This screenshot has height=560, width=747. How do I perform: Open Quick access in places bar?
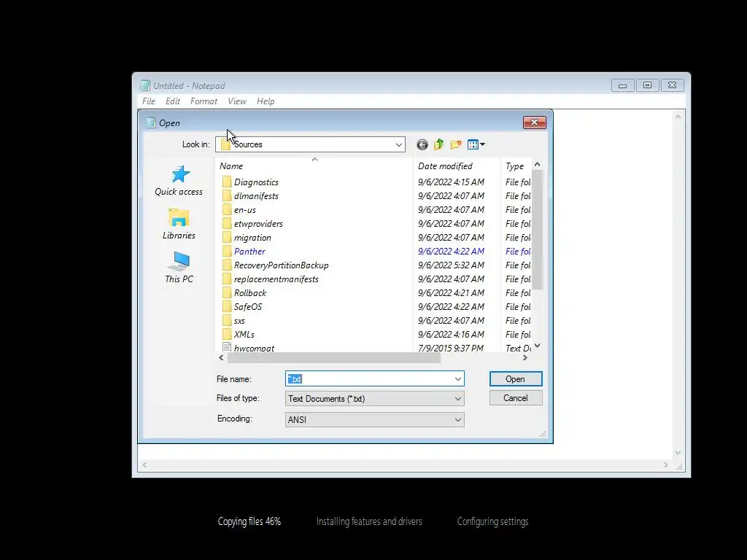(179, 181)
